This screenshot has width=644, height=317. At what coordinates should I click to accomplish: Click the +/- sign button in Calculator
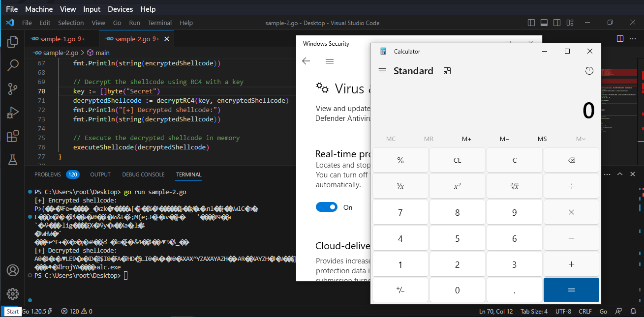[x=400, y=290]
